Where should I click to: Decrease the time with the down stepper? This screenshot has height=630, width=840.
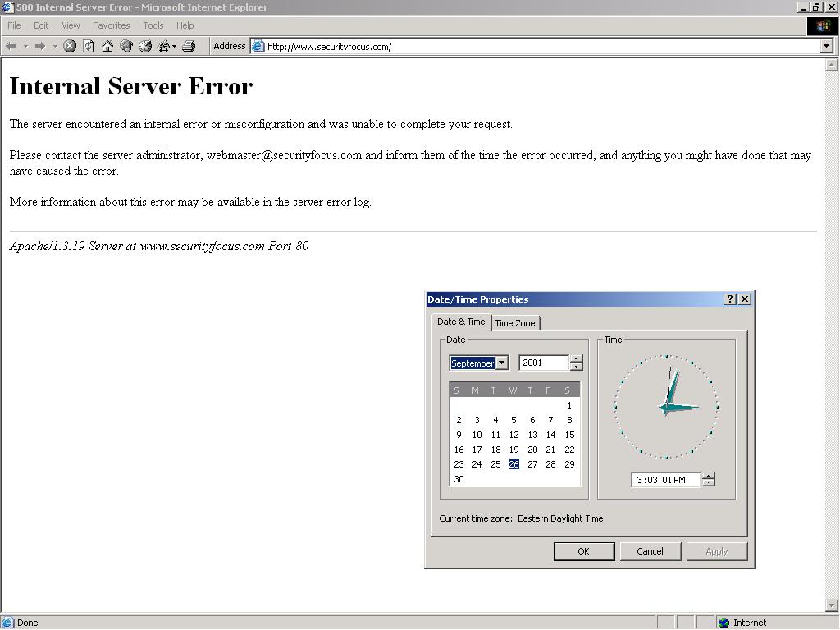709,483
